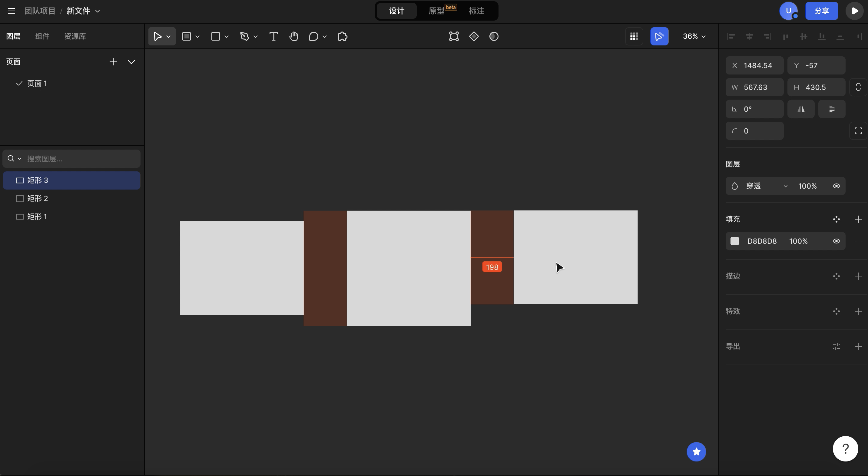The image size is (868, 476).
Task: Open export settings sliders icon
Action: coord(836,346)
